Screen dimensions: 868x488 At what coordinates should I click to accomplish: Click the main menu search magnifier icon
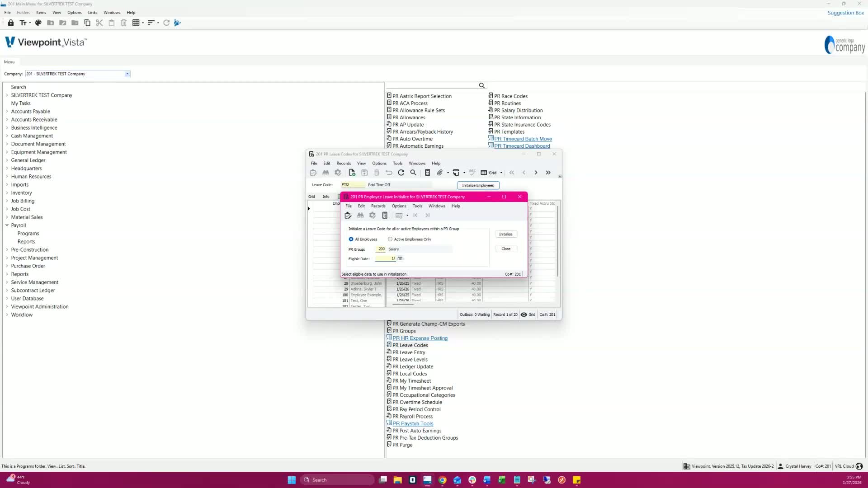tap(481, 85)
